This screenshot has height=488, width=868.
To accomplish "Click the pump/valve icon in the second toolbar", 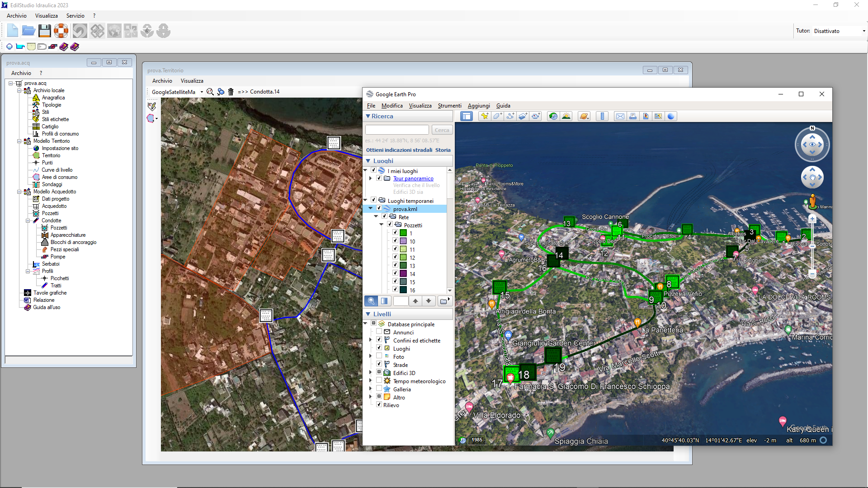I will [53, 47].
